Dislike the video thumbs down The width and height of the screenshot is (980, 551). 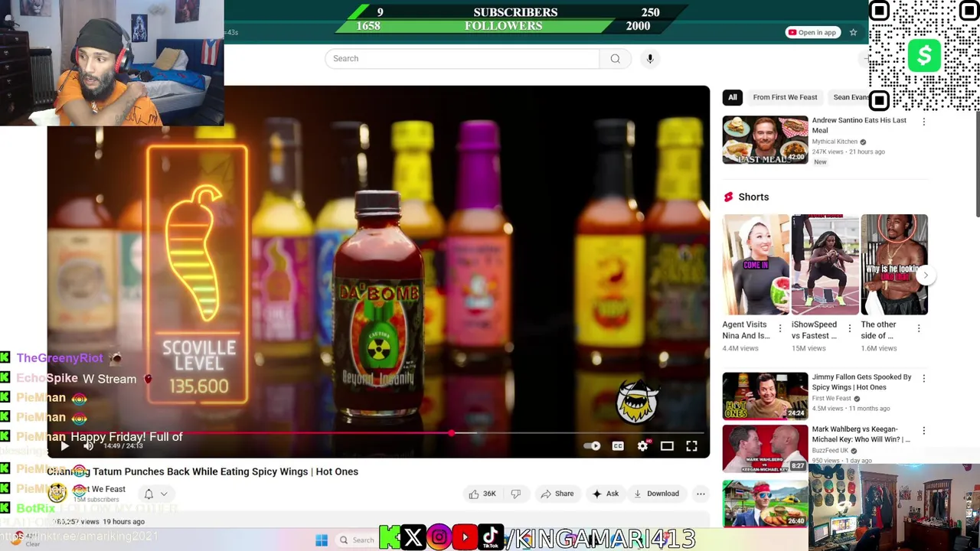(x=515, y=494)
